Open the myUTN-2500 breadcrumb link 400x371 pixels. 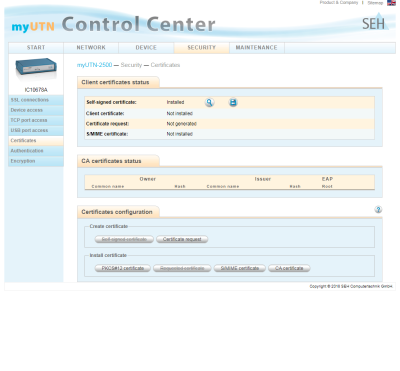94,65
